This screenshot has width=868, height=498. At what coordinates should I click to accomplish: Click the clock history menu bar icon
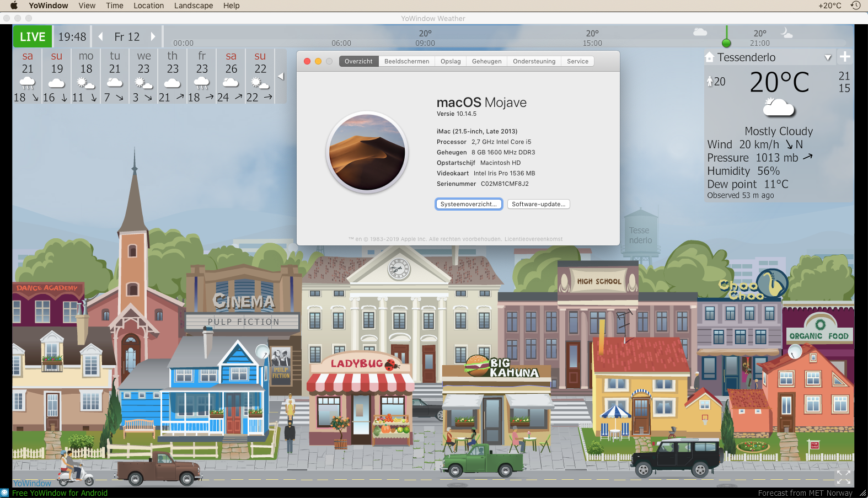point(855,6)
